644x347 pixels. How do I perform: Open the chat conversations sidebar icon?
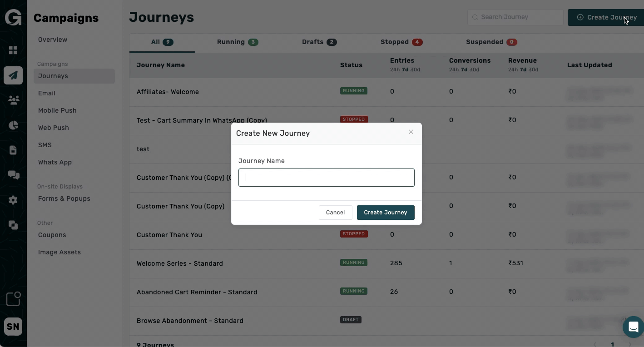coord(13,175)
